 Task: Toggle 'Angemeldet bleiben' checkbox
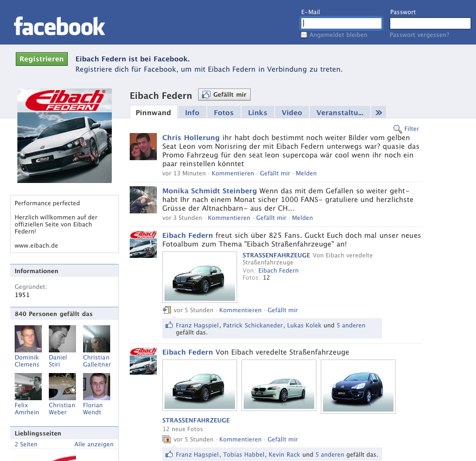[x=304, y=35]
